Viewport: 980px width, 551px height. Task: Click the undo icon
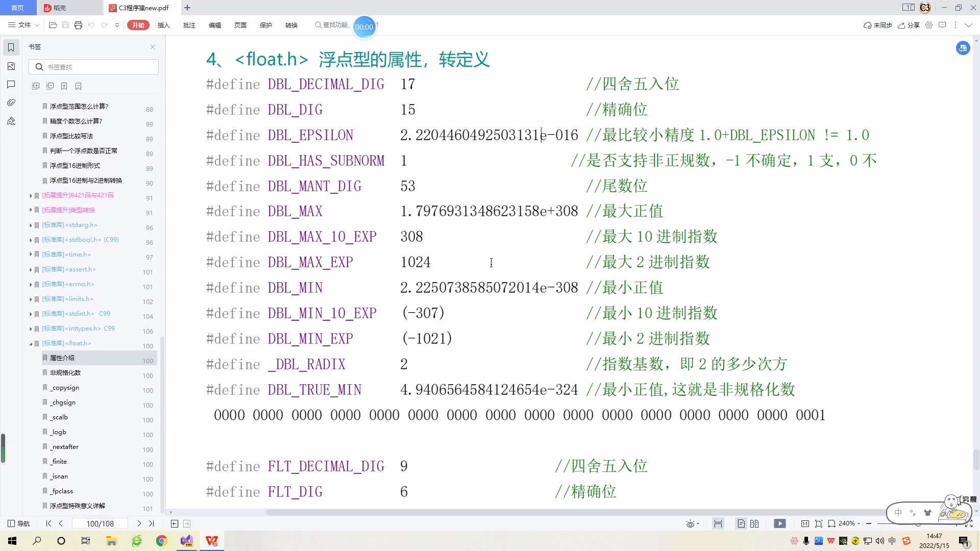(x=91, y=25)
